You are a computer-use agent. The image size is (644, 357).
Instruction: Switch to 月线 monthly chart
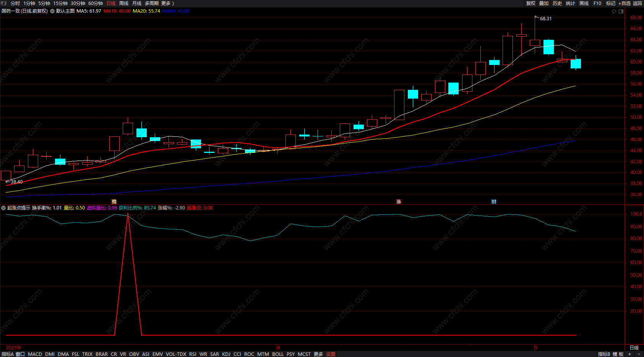point(137,3)
